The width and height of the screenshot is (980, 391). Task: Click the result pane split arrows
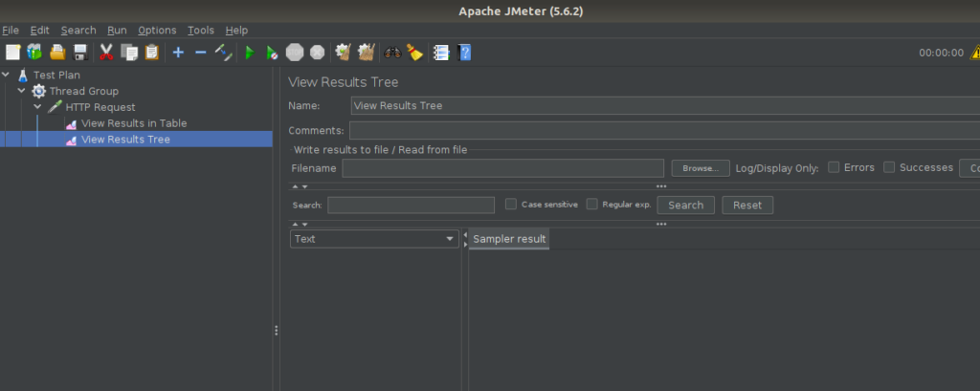click(465, 239)
